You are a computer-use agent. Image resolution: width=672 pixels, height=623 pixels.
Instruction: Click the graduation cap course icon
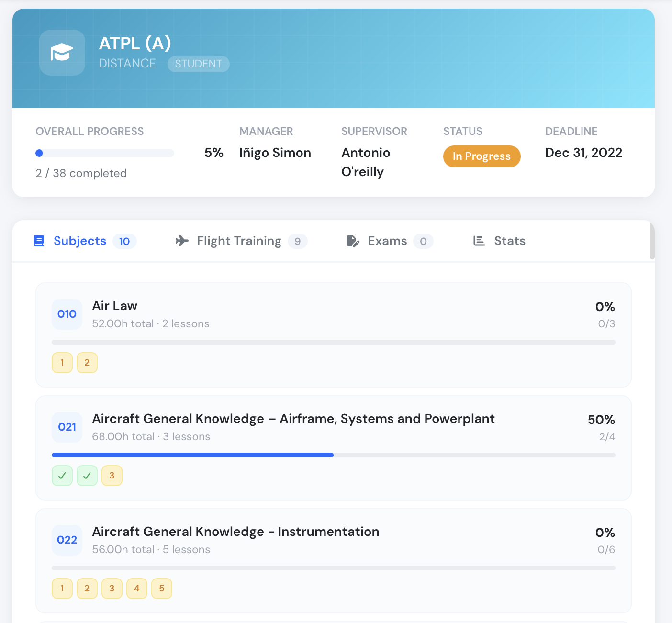pos(62,53)
